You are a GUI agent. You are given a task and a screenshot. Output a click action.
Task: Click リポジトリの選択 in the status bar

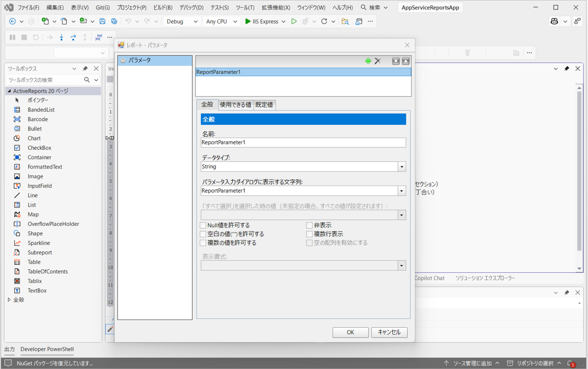[534, 363]
